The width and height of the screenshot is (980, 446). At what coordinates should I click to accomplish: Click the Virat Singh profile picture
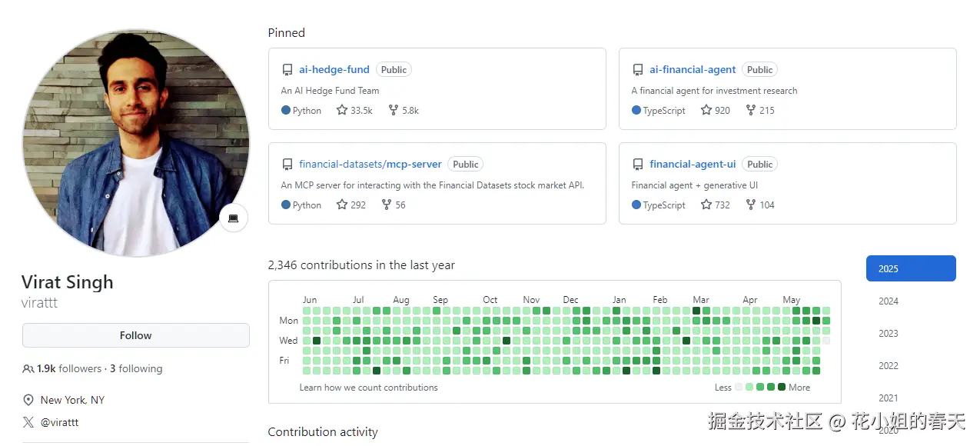[136, 143]
